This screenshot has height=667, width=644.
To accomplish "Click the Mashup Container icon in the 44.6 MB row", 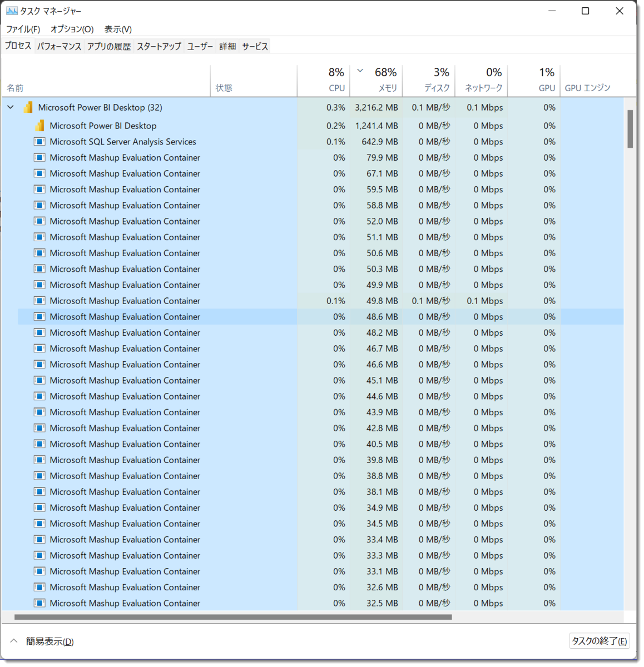I will (x=39, y=396).
